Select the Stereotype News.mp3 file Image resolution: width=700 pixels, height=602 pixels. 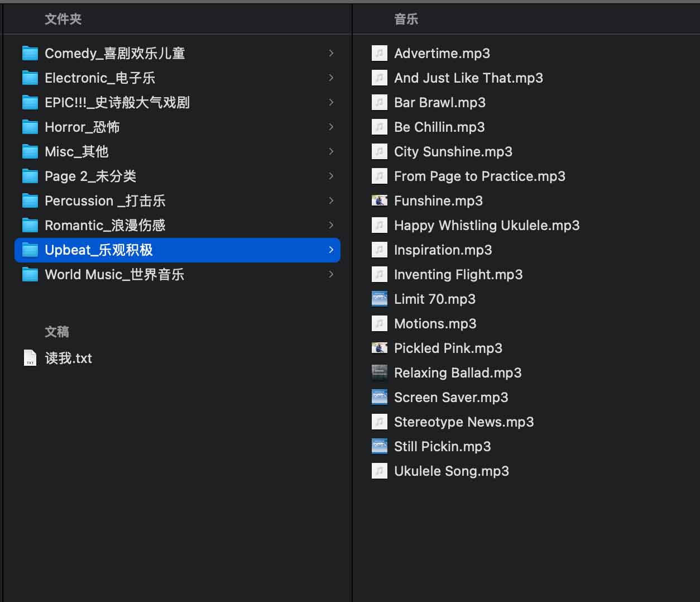click(464, 422)
